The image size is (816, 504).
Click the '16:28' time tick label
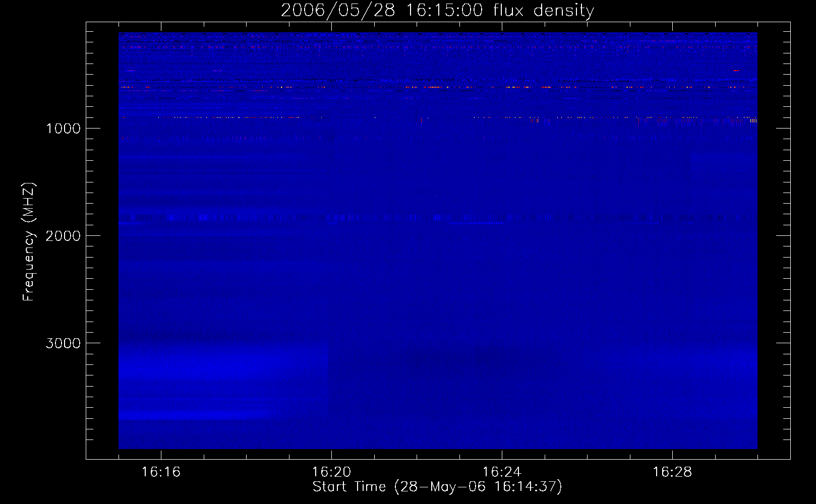coord(672,472)
